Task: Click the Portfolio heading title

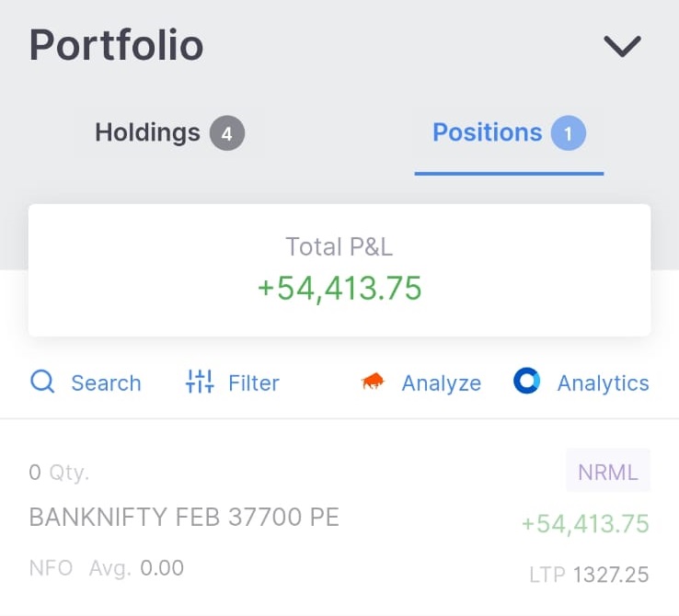Action: pos(117,45)
